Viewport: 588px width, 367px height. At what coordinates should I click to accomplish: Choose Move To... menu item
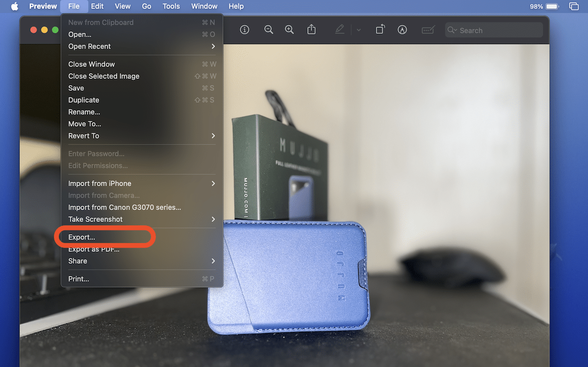coord(142,124)
